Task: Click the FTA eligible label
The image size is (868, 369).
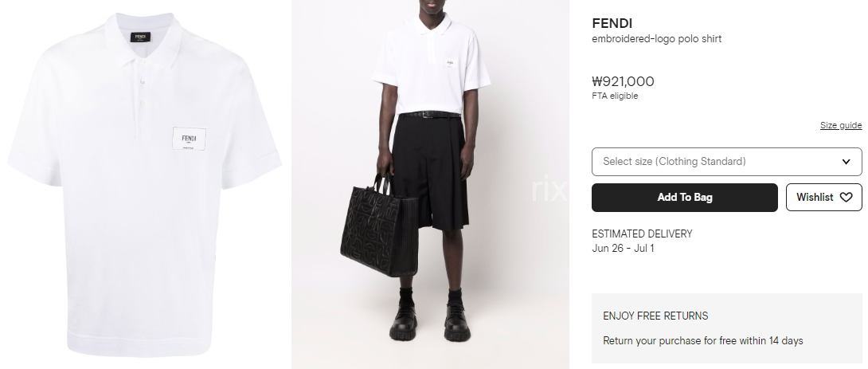Action: point(615,96)
